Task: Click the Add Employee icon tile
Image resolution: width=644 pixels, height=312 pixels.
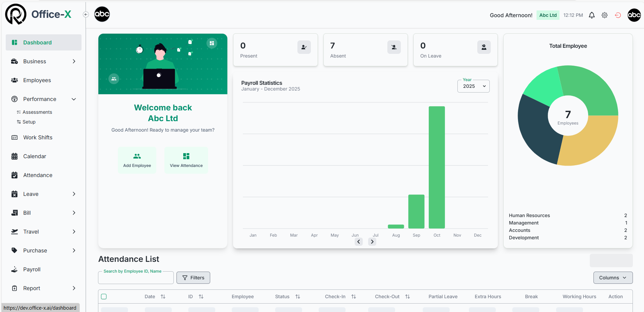Action: coord(137,160)
